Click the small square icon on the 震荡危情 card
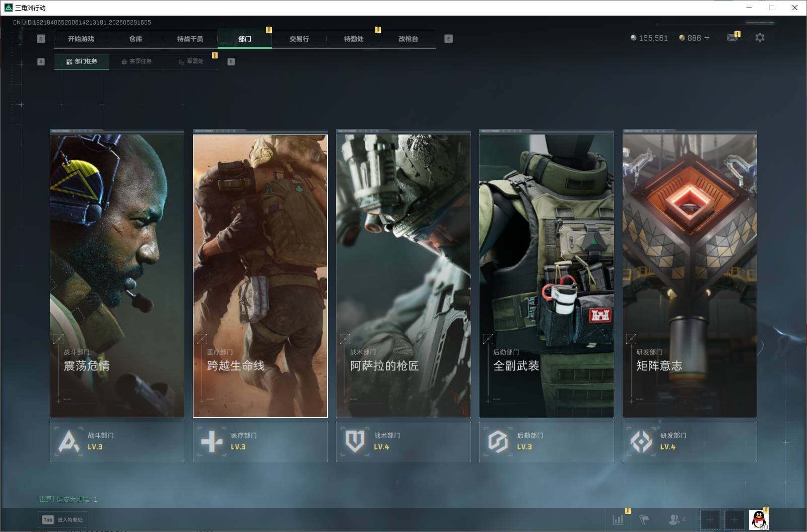The image size is (807, 532). (x=58, y=339)
